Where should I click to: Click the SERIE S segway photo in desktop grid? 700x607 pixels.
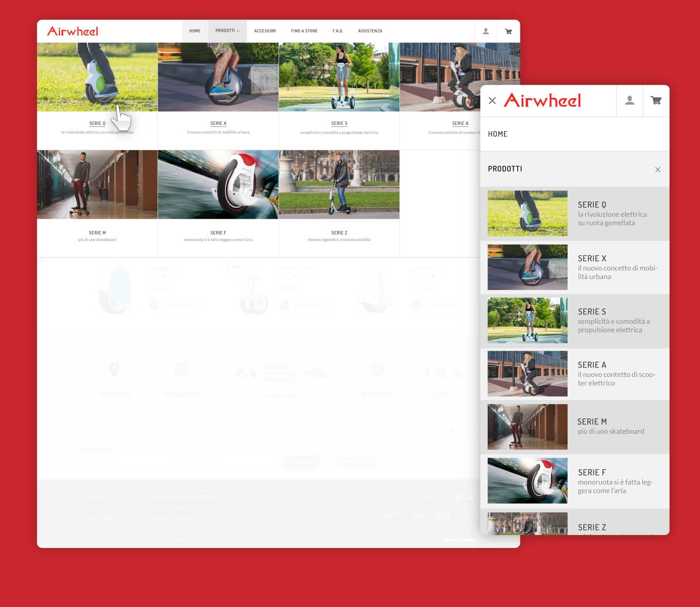(x=339, y=77)
